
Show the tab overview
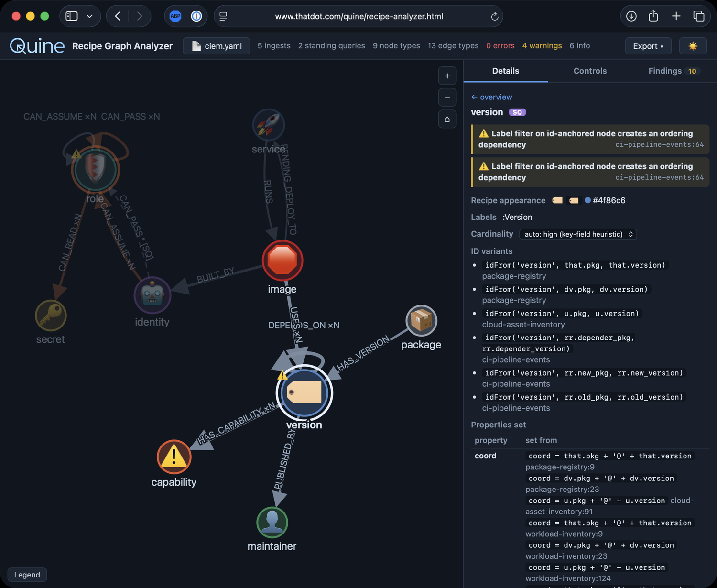(699, 16)
